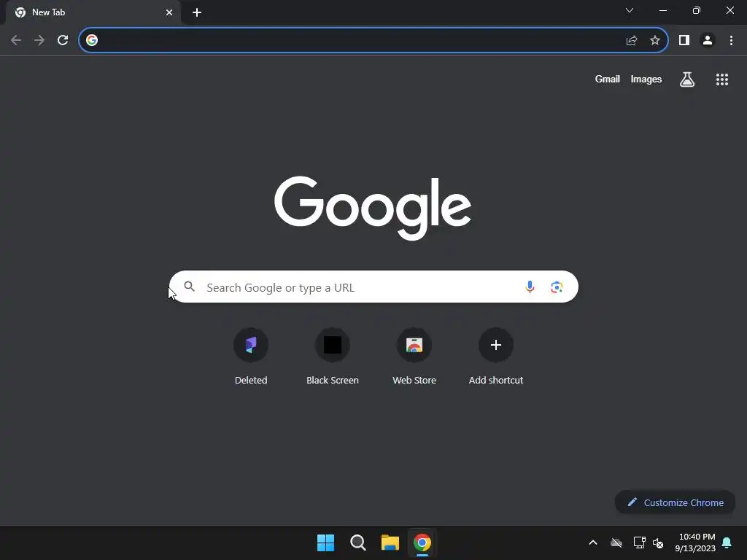Image resolution: width=747 pixels, height=560 pixels.
Task: Open the Google apps grid
Action: (x=722, y=79)
